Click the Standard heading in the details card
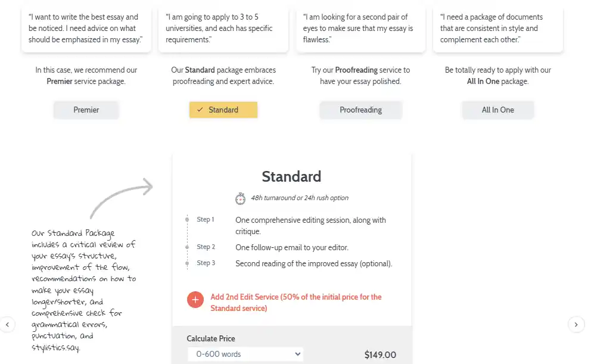Image resolution: width=591 pixels, height=364 pixels. 291,176
